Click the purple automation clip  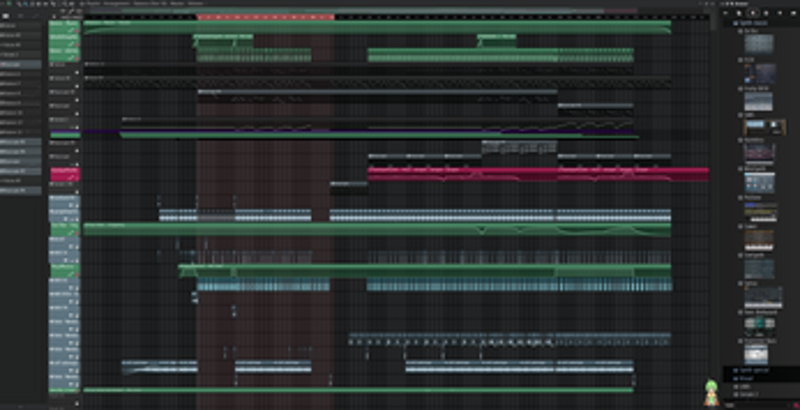click(300, 134)
